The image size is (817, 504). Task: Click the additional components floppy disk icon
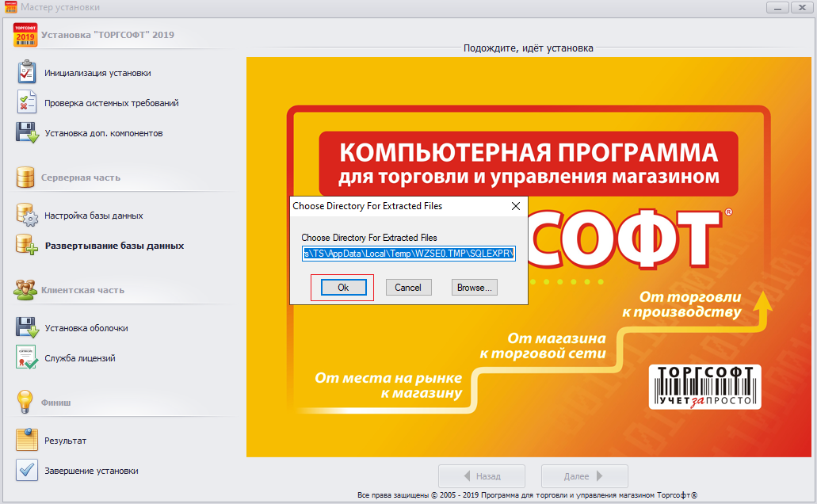27,132
